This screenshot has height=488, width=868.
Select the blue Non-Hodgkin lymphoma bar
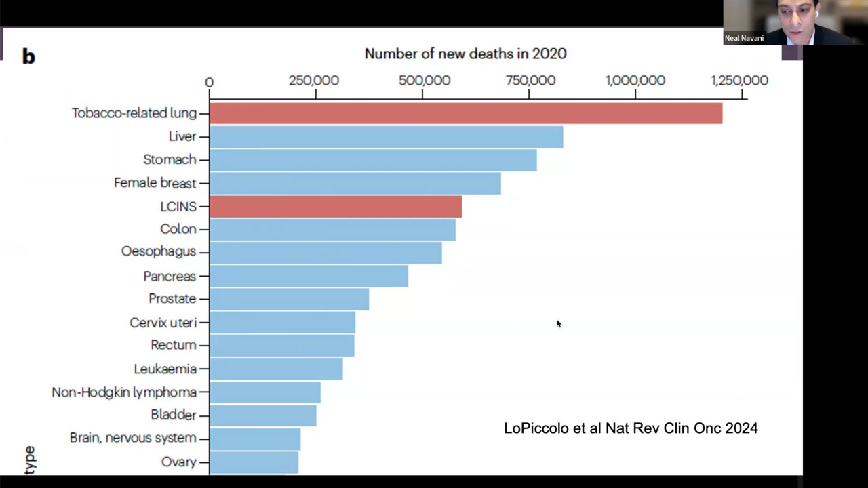pos(265,392)
